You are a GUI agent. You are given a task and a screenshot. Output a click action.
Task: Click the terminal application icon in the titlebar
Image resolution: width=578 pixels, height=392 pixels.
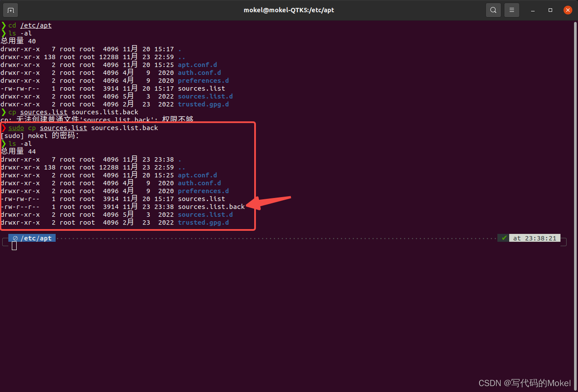click(x=10, y=9)
